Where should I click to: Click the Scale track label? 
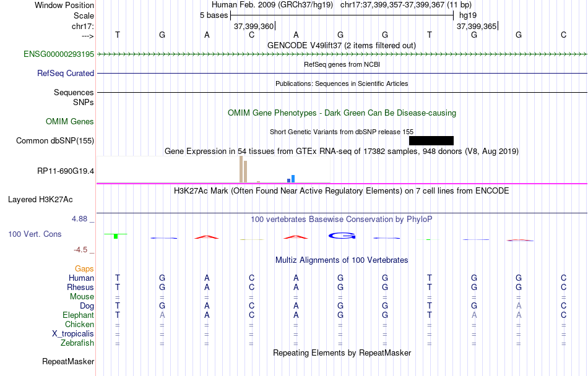pos(84,15)
